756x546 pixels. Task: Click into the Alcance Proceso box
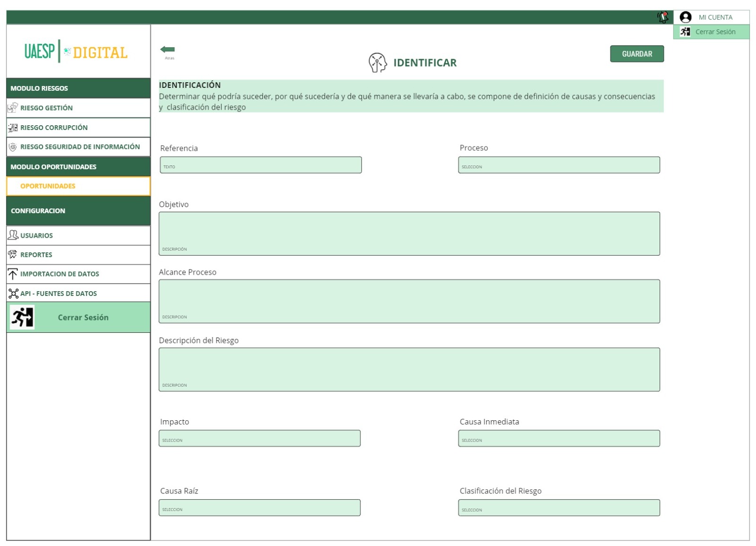click(409, 301)
